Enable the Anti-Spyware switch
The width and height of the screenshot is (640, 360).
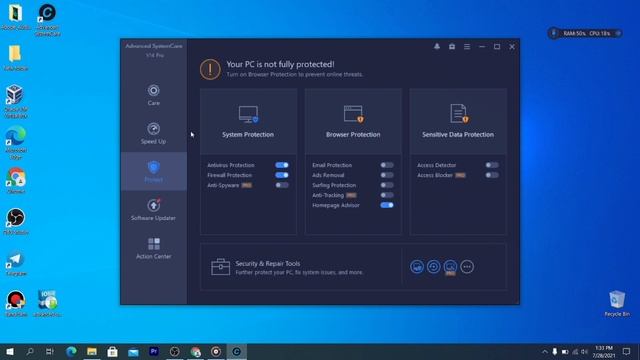[282, 185]
